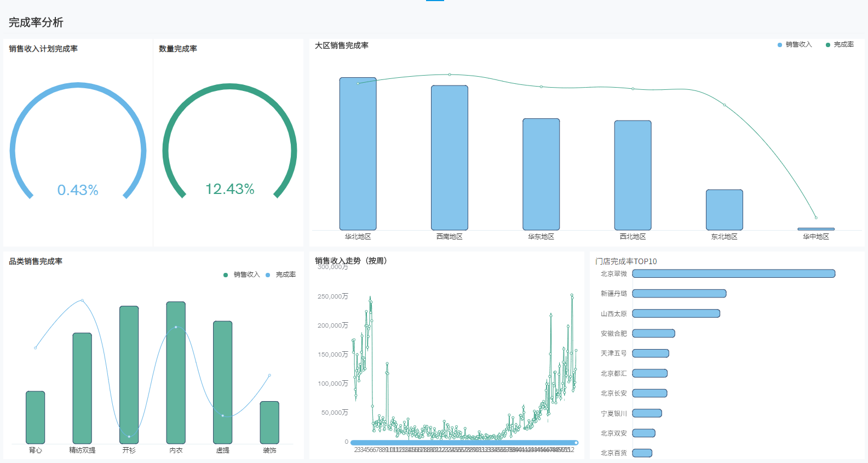Click the 门店完成率TOP10 chart title
The height and width of the screenshot is (463, 868).
coord(626,261)
